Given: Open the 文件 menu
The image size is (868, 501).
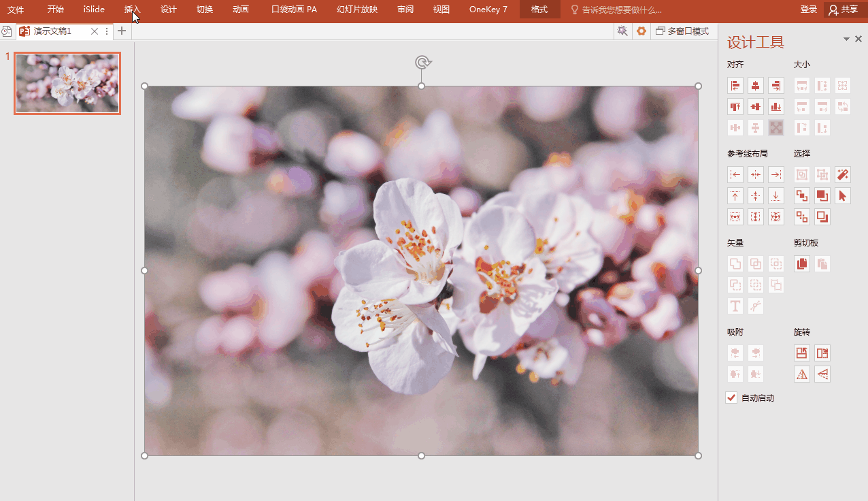Looking at the screenshot, I should tap(16, 10).
